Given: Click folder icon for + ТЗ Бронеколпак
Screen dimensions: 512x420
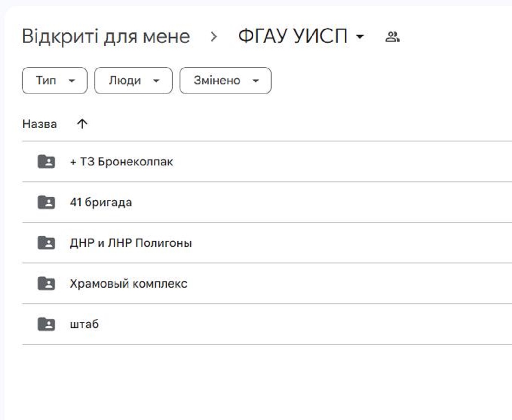Looking at the screenshot, I should (x=46, y=162).
